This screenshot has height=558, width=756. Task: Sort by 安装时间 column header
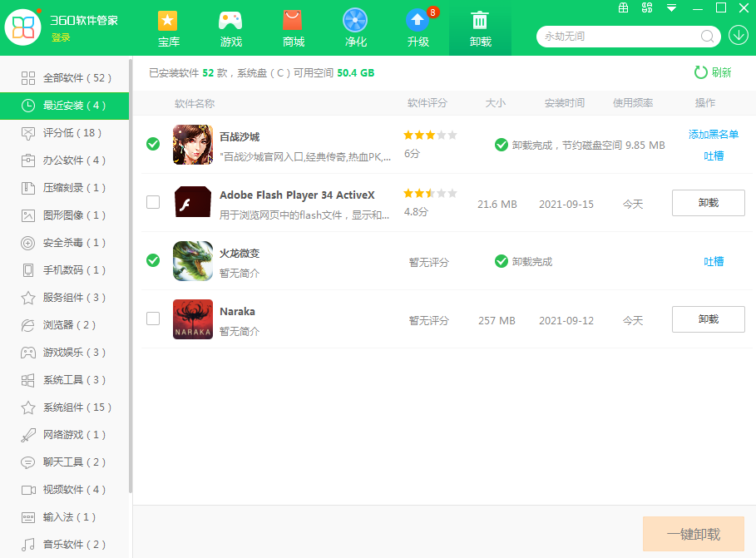tap(565, 103)
